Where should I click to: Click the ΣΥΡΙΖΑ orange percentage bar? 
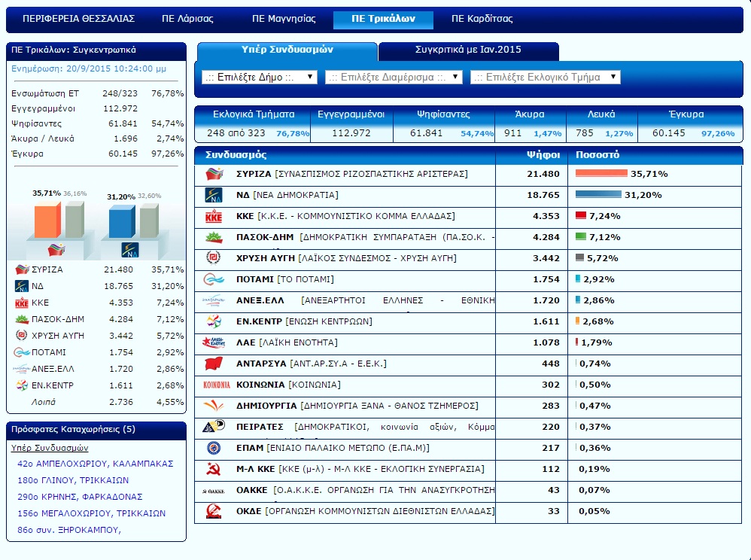[601, 173]
